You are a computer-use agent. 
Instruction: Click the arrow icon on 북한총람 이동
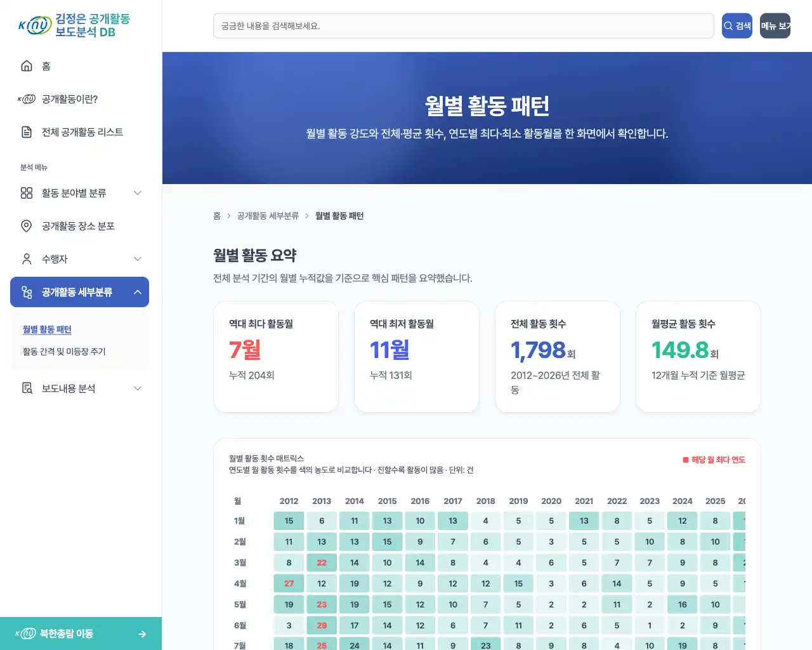click(x=142, y=633)
